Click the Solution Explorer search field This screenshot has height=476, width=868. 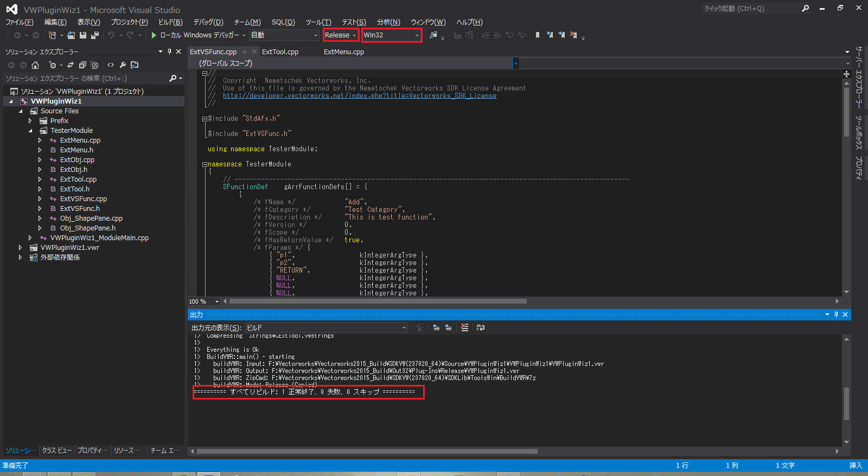[x=86, y=79]
